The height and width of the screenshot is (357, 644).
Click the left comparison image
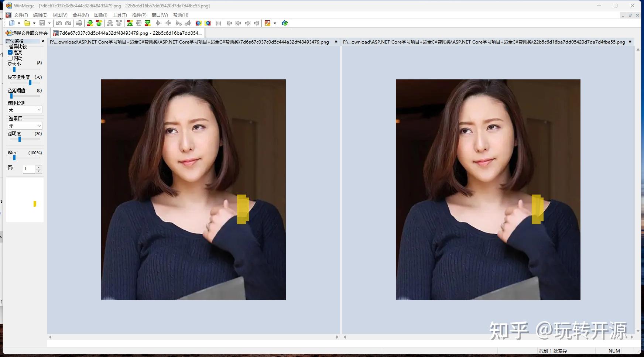193,190
